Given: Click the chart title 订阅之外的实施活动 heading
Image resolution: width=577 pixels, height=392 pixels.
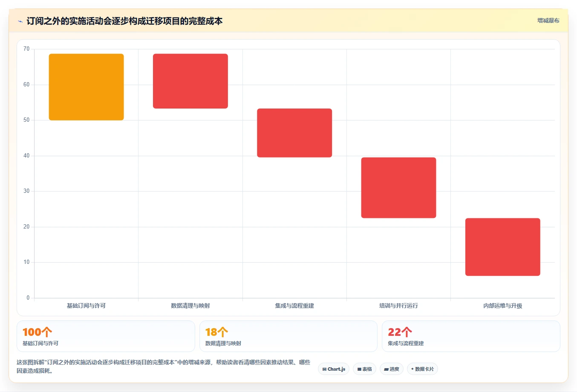Looking at the screenshot, I should (x=124, y=21).
